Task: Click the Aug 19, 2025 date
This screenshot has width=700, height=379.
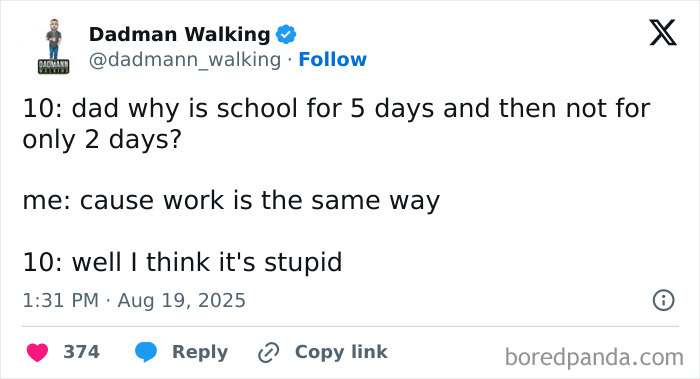Action: (182, 300)
